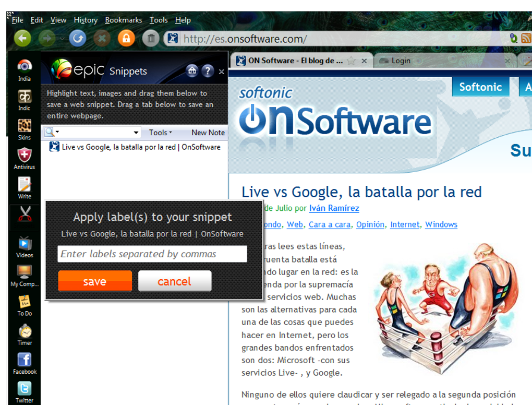Open the Edit menu
This screenshot has height=405, width=532.
point(37,20)
